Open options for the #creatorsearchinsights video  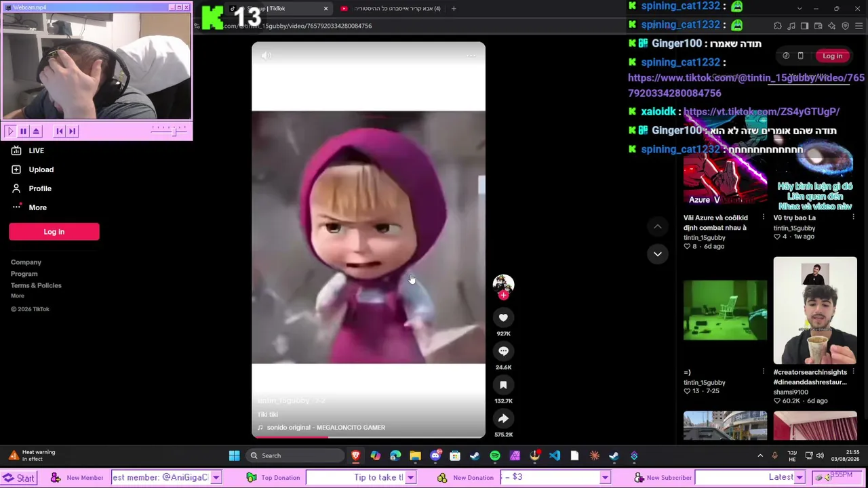coord(853,372)
